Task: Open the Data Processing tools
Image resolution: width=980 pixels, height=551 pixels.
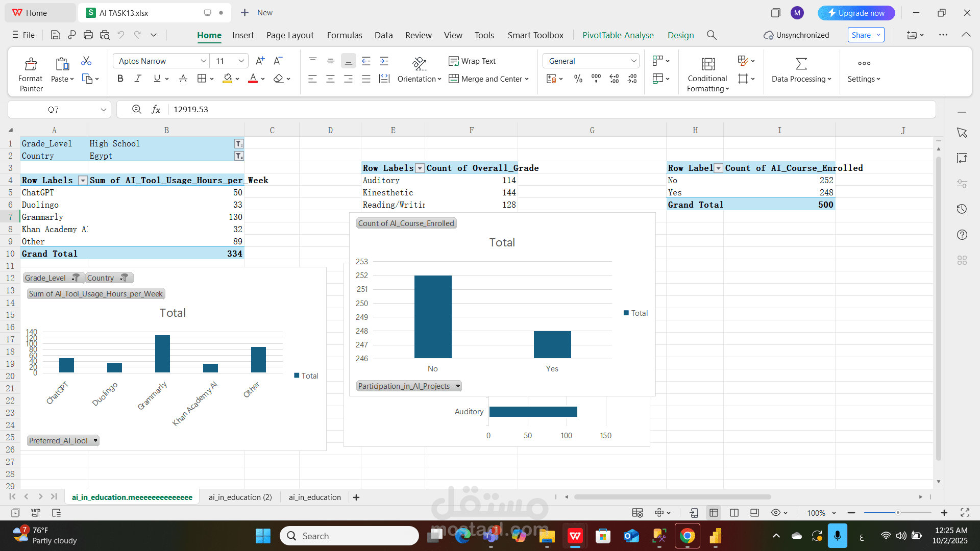Action: point(801,70)
